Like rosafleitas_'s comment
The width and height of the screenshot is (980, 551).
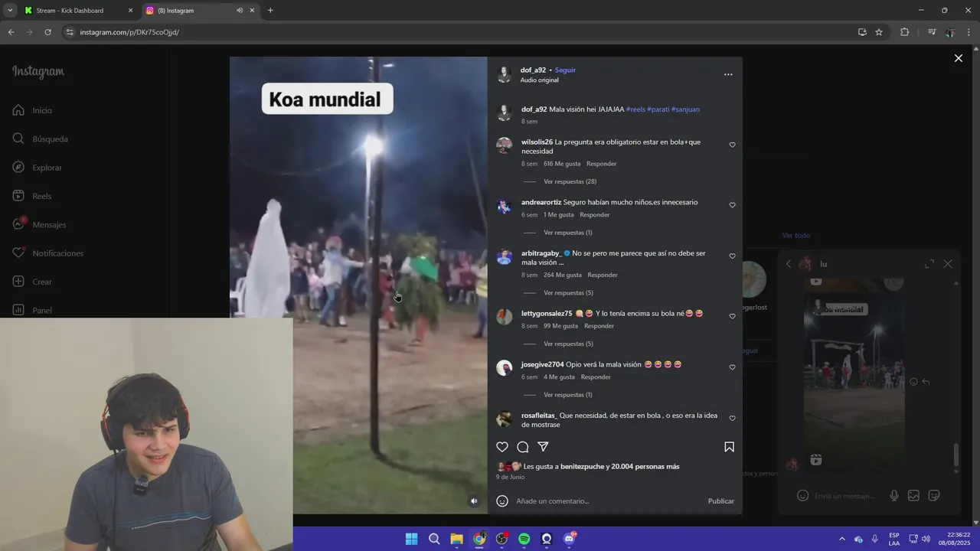tap(732, 419)
